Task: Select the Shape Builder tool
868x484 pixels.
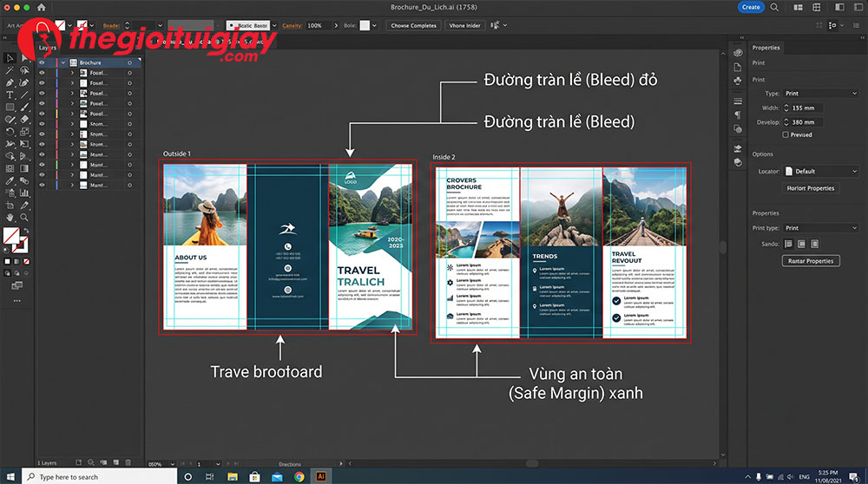Action: coord(10,156)
